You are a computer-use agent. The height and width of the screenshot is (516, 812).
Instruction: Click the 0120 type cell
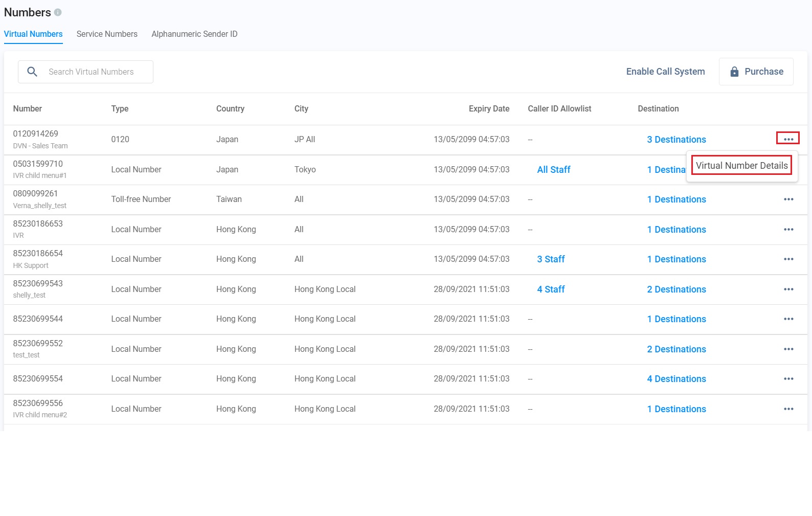point(120,140)
